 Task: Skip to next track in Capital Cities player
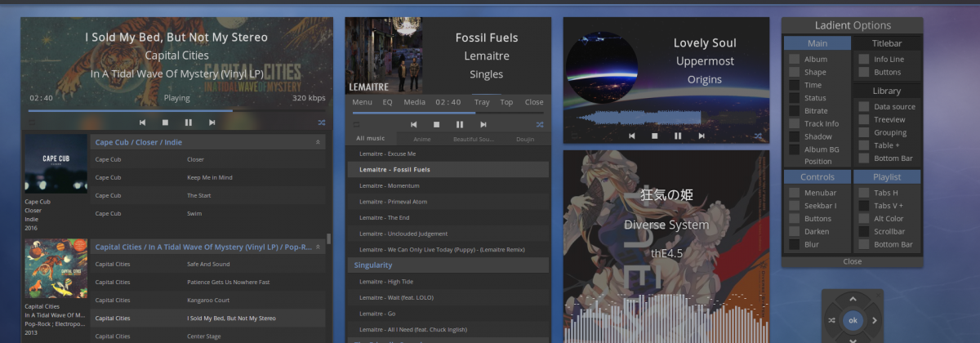(x=212, y=122)
